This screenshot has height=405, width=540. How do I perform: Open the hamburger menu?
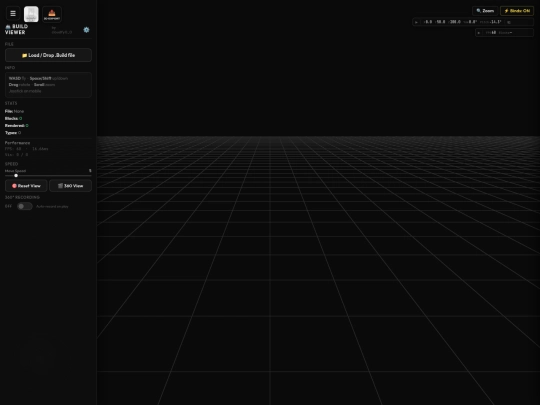point(13,14)
